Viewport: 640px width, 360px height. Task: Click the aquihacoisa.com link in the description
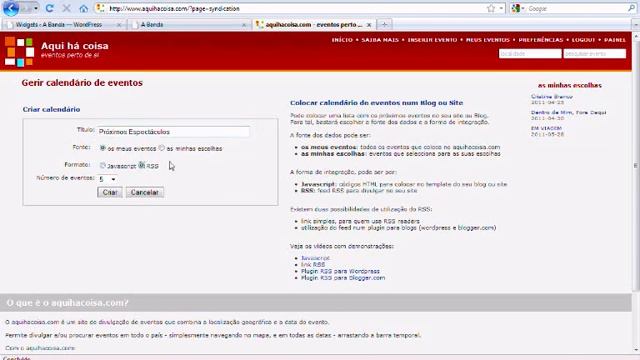point(35,322)
